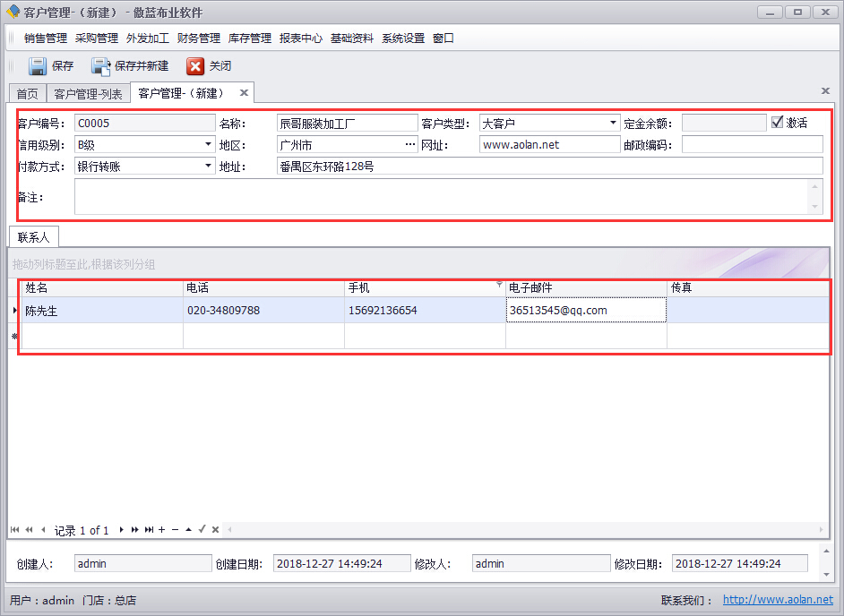The width and height of the screenshot is (844, 616).
Task: Close the 客户管理-（新建） tab with its X
Action: pyautogui.click(x=244, y=93)
